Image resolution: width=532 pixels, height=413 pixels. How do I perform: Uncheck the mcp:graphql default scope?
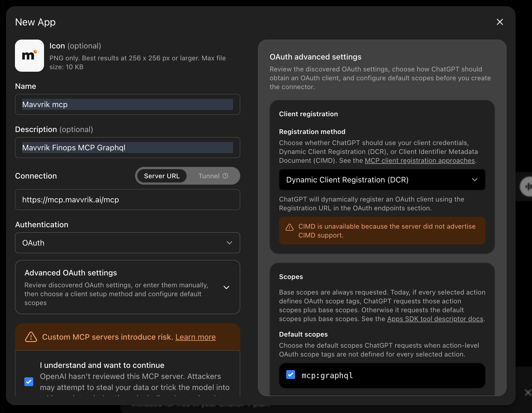pyautogui.click(x=291, y=375)
